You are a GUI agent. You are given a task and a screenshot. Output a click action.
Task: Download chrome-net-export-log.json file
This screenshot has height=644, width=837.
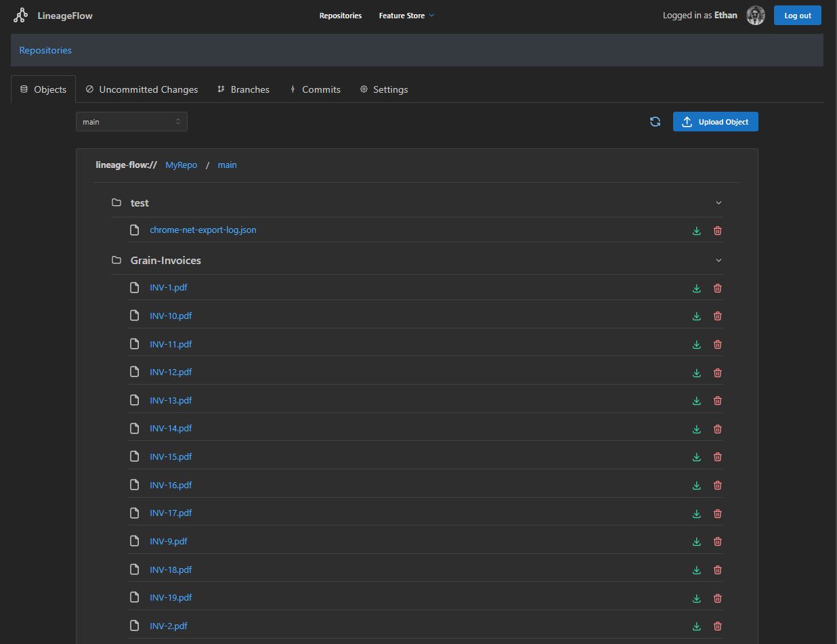click(x=696, y=231)
